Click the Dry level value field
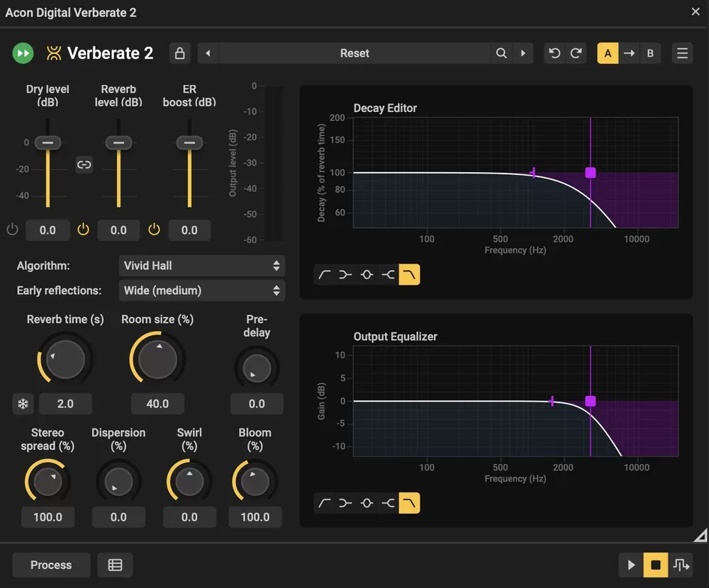 point(48,230)
